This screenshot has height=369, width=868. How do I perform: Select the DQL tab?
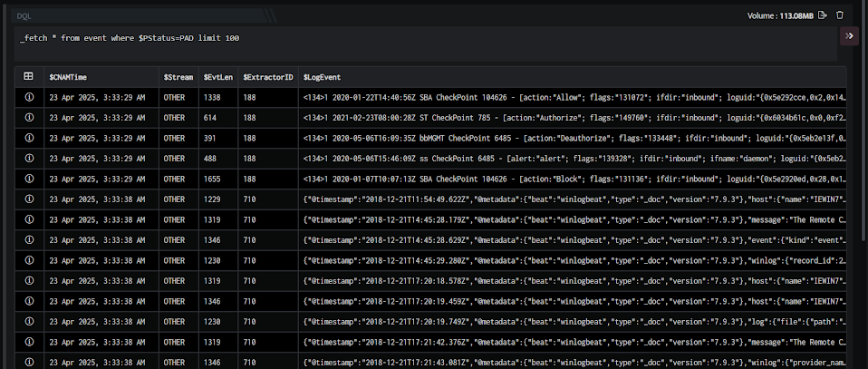pyautogui.click(x=24, y=16)
